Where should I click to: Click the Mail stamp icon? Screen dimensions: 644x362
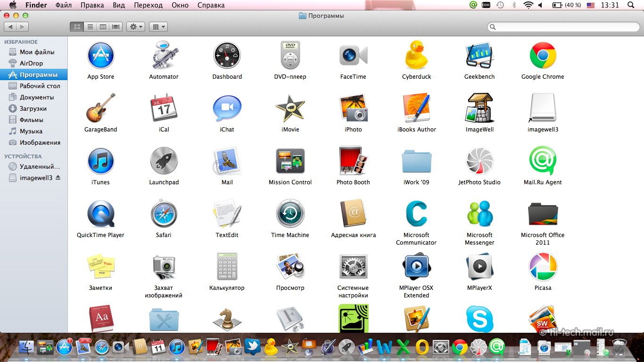click(x=227, y=161)
